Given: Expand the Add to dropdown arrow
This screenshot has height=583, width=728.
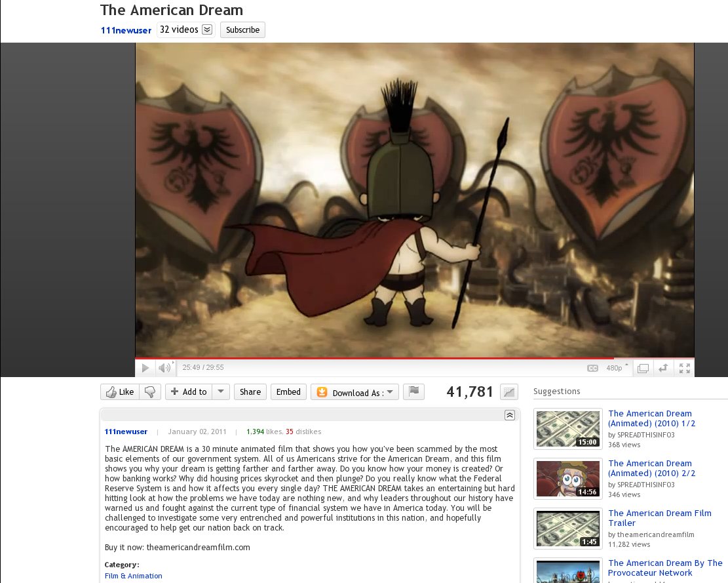Looking at the screenshot, I should pyautogui.click(x=221, y=392).
